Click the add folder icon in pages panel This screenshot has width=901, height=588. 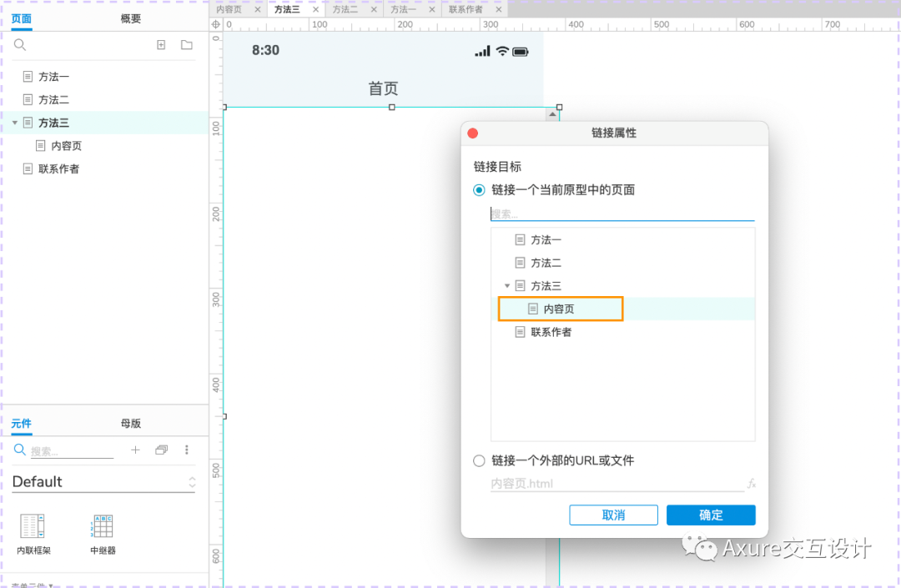(x=186, y=44)
